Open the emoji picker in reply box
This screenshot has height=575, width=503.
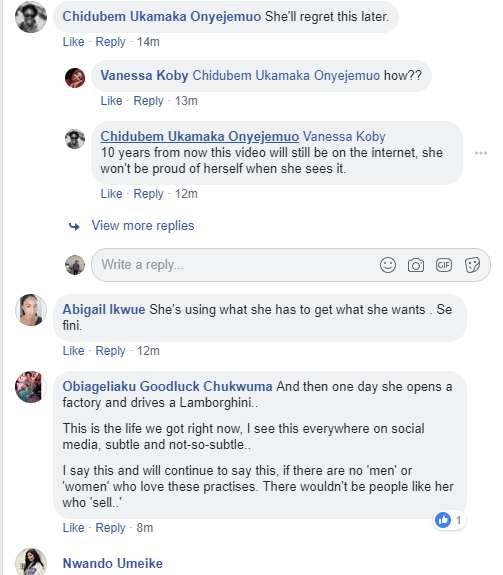pyautogui.click(x=388, y=265)
